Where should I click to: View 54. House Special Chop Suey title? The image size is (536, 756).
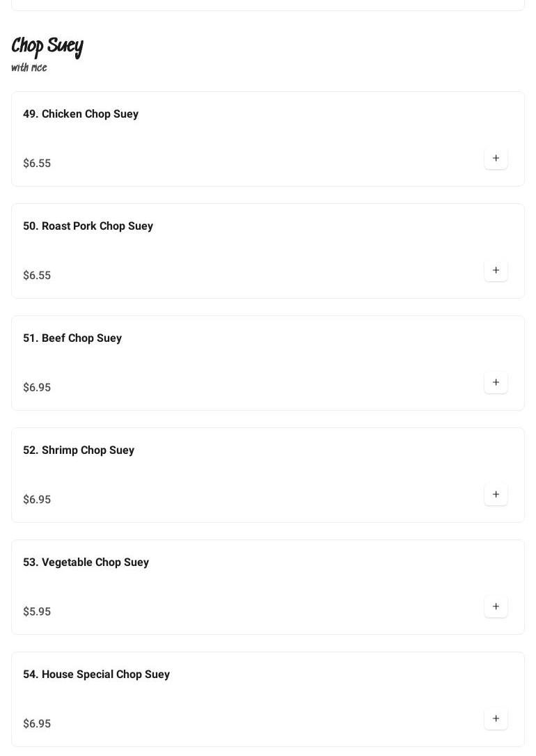(96, 675)
